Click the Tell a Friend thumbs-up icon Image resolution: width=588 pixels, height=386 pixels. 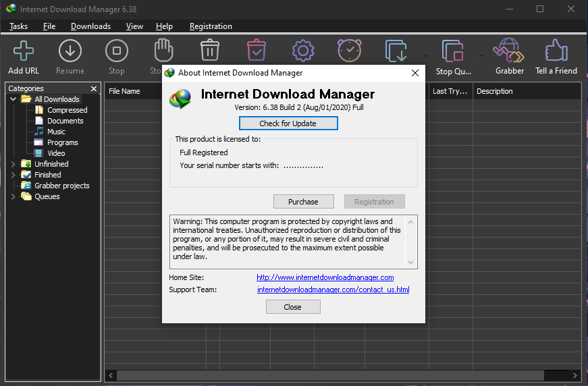[556, 50]
